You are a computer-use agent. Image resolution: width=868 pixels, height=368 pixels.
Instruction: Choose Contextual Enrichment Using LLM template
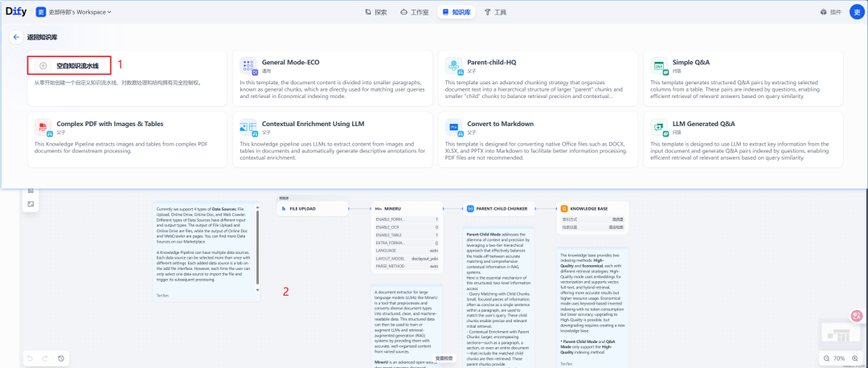(x=248, y=128)
